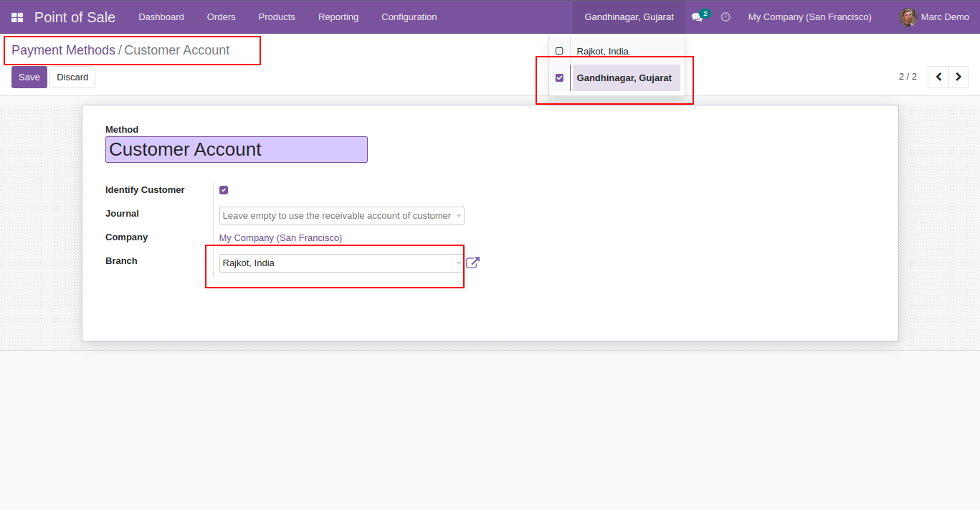Open the Orders menu

click(222, 17)
